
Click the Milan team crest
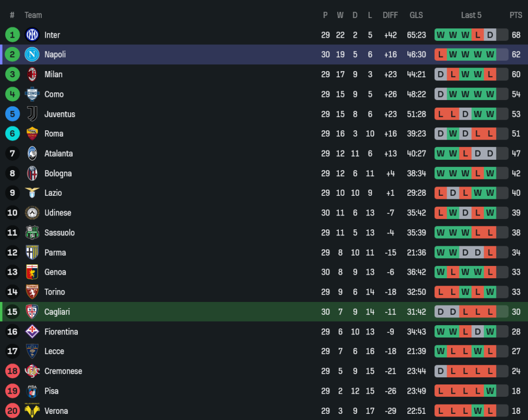point(32,74)
